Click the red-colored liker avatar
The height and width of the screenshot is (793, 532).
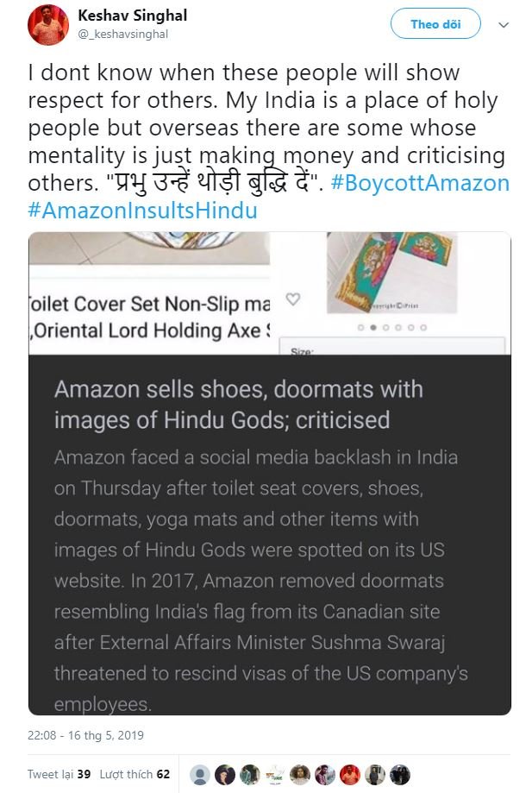click(x=349, y=774)
